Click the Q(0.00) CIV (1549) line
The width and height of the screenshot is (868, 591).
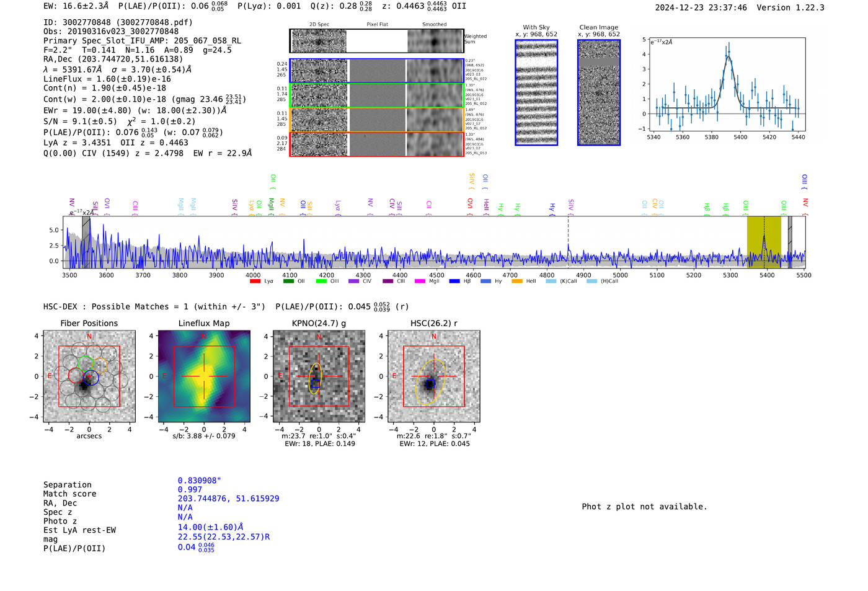148,153
